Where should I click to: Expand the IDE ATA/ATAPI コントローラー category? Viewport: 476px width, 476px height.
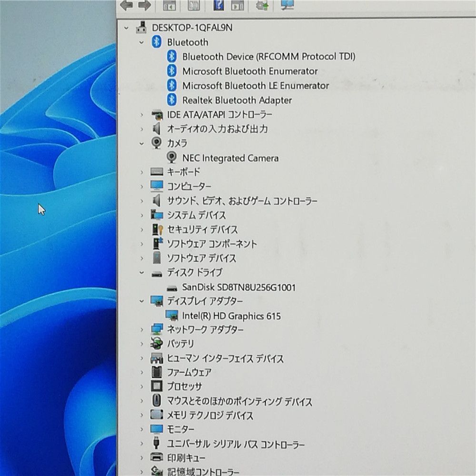141,115
